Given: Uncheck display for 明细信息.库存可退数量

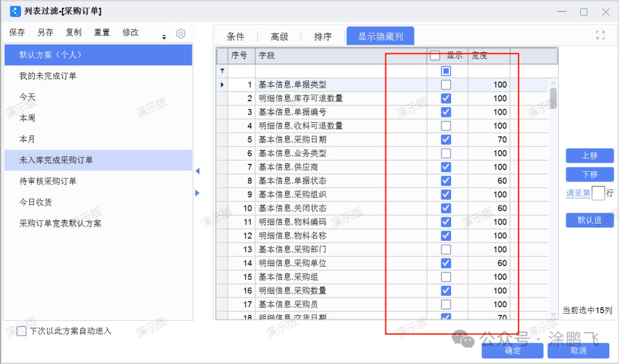Looking at the screenshot, I should pos(446,99).
